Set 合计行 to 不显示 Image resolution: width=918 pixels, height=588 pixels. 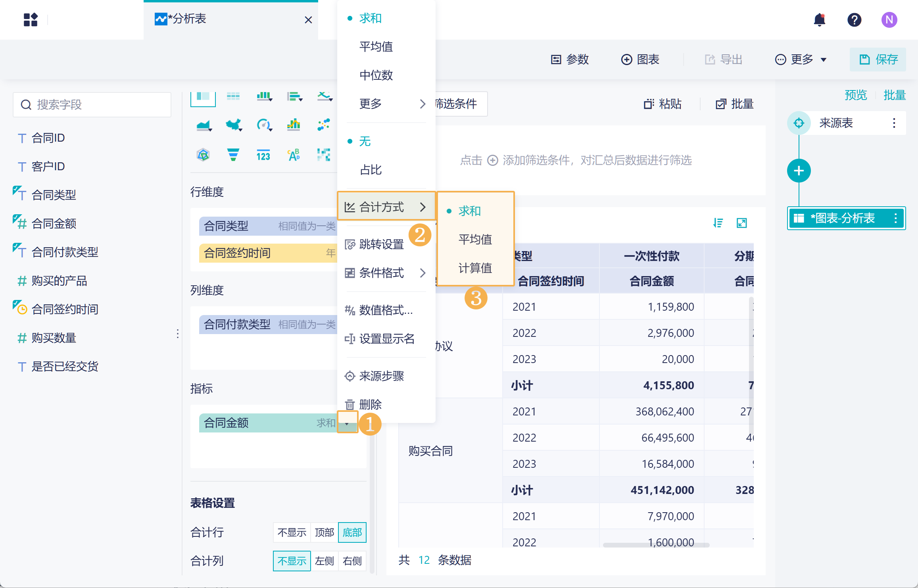tap(292, 532)
